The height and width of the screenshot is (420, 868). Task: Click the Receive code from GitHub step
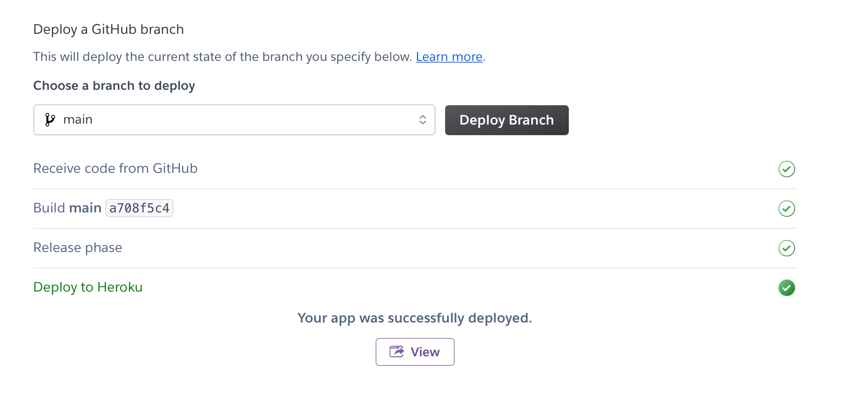tap(116, 168)
